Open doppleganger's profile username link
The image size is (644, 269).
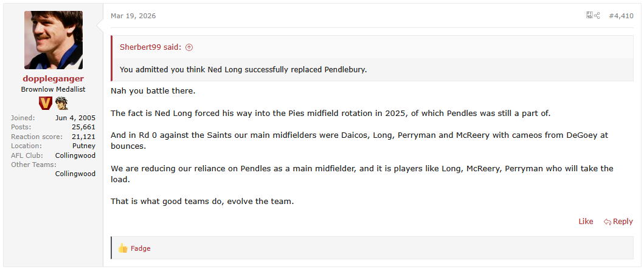pos(54,79)
